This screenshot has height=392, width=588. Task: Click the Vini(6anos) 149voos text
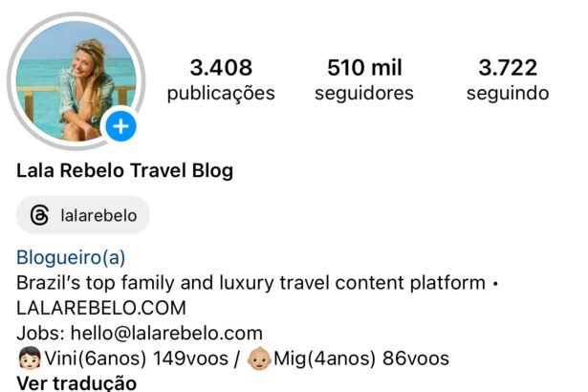point(137,359)
